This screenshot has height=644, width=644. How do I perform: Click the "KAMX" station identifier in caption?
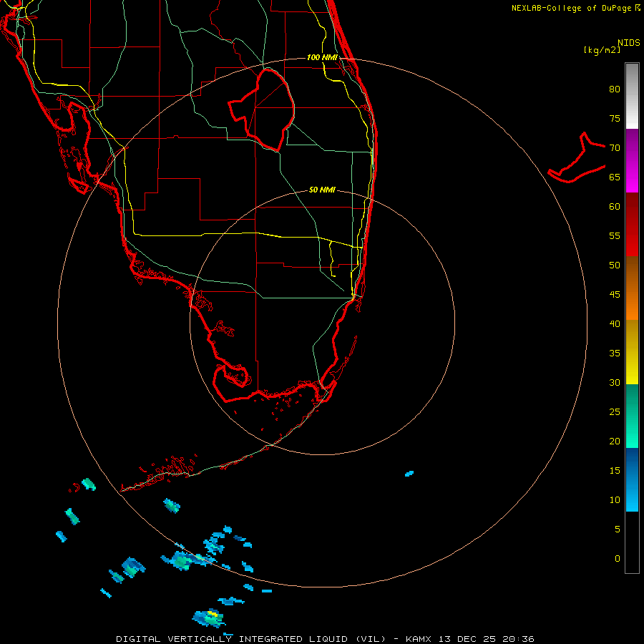pyautogui.click(x=418, y=639)
